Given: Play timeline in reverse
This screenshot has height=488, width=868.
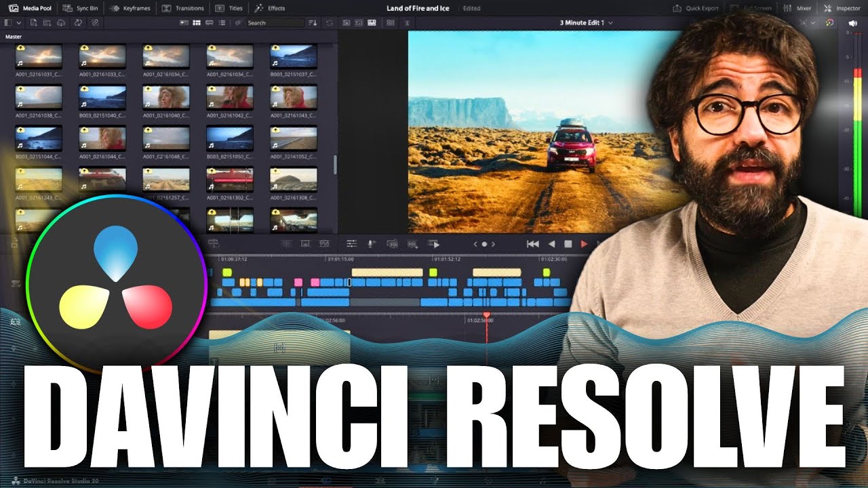Looking at the screenshot, I should pyautogui.click(x=551, y=244).
